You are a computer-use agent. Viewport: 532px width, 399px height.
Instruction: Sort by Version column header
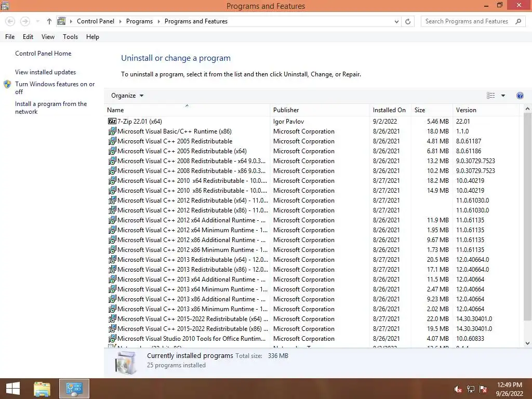486,110
